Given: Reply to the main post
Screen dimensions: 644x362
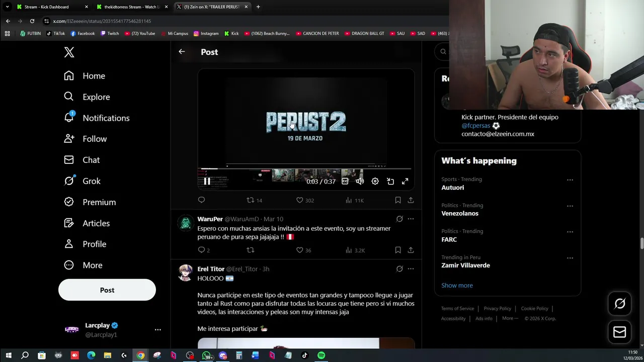Looking at the screenshot, I should (201, 200).
